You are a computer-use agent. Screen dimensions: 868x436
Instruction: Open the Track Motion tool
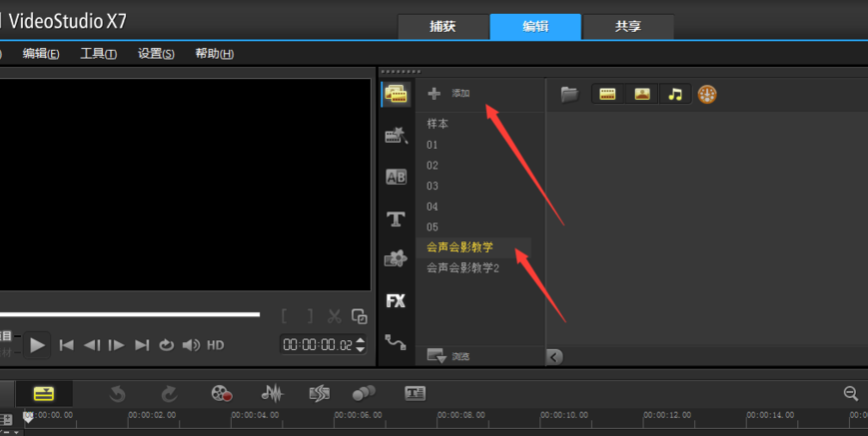tap(364, 393)
